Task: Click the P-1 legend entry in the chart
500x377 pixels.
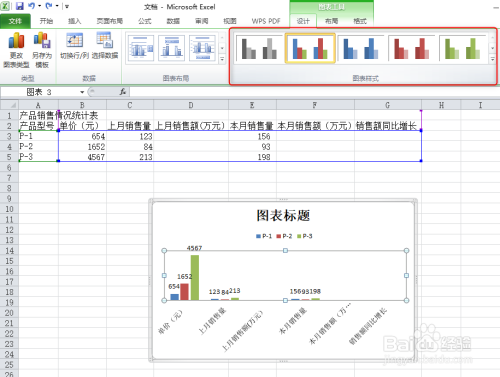Action: pos(264,236)
